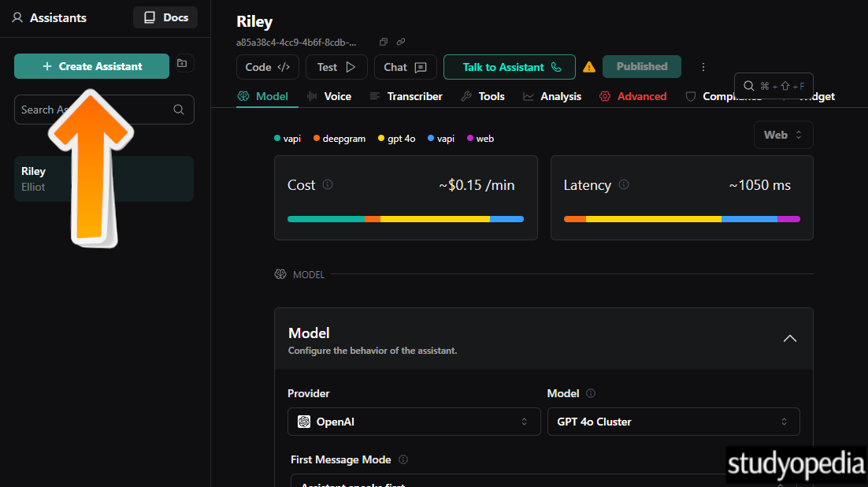Click the link icon beside assistant ID
The width and height of the screenshot is (868, 487).
point(401,42)
